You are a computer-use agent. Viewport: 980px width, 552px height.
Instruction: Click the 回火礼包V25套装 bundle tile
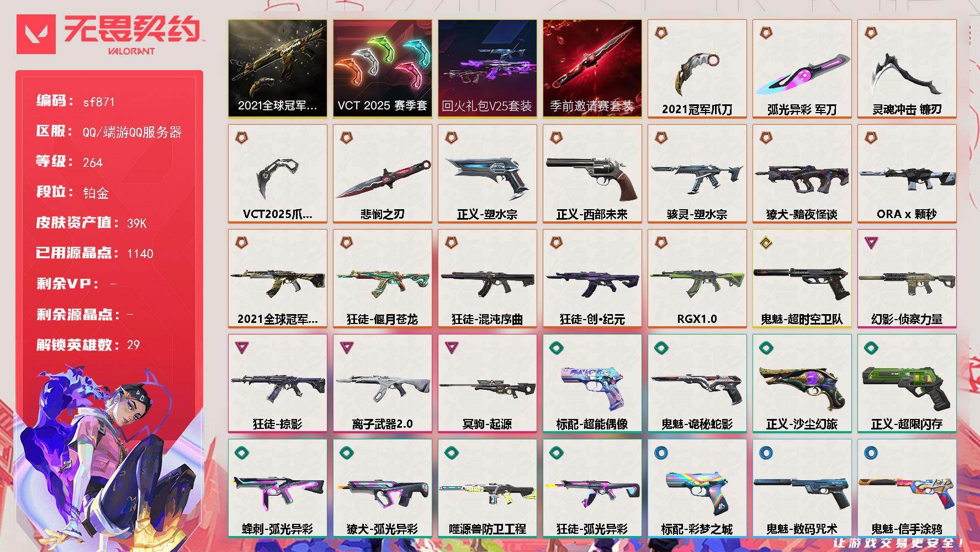pyautogui.click(x=487, y=69)
